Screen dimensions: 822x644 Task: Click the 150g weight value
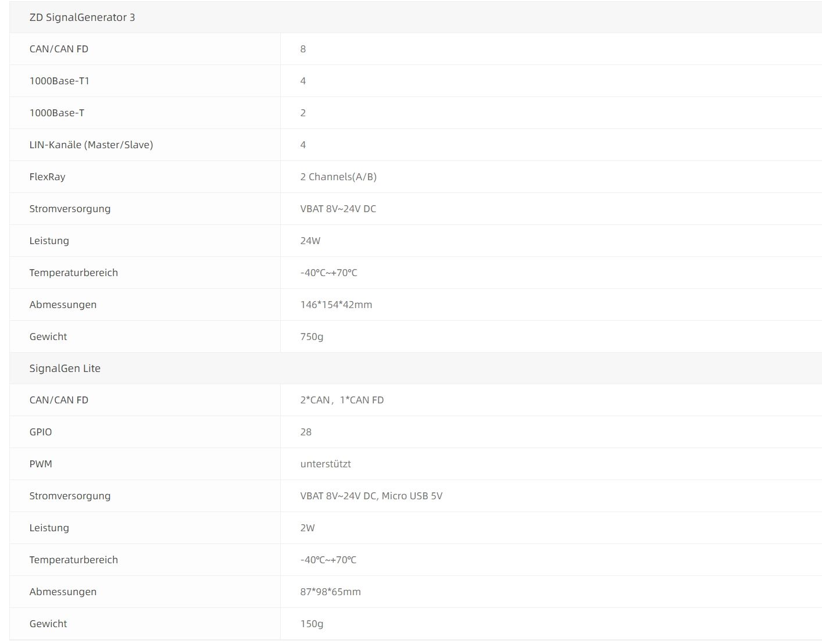[312, 624]
